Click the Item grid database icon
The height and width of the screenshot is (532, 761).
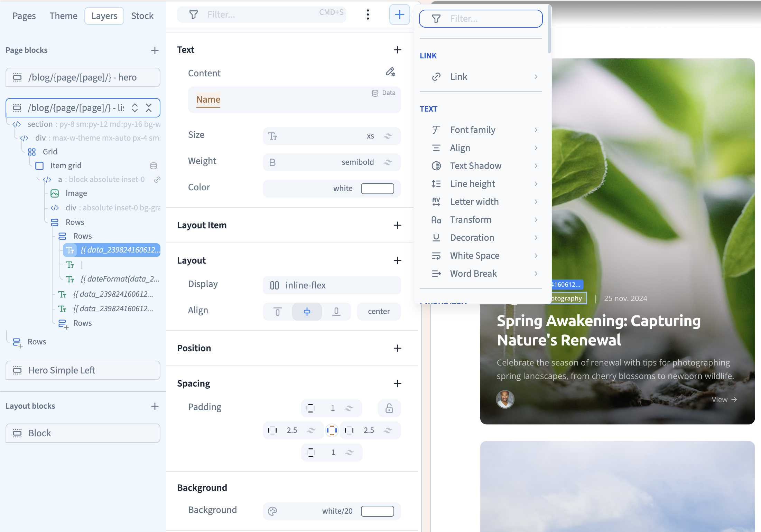[x=154, y=166]
